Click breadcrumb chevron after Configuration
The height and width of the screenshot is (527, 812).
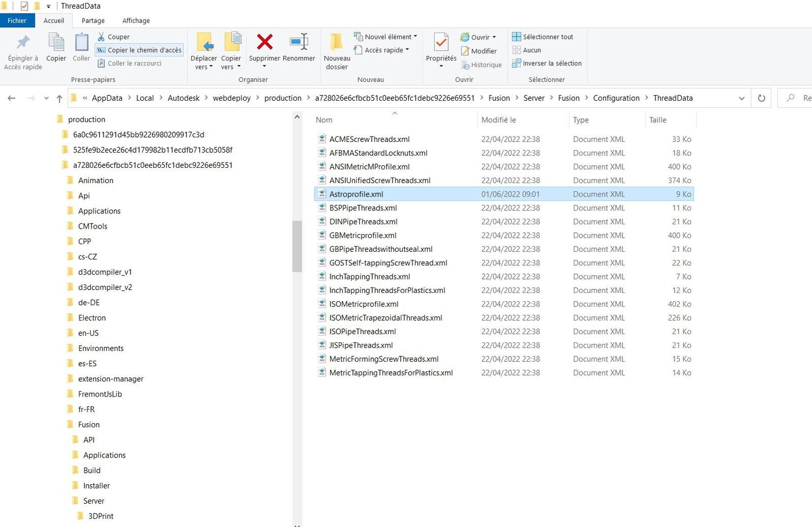646,98
